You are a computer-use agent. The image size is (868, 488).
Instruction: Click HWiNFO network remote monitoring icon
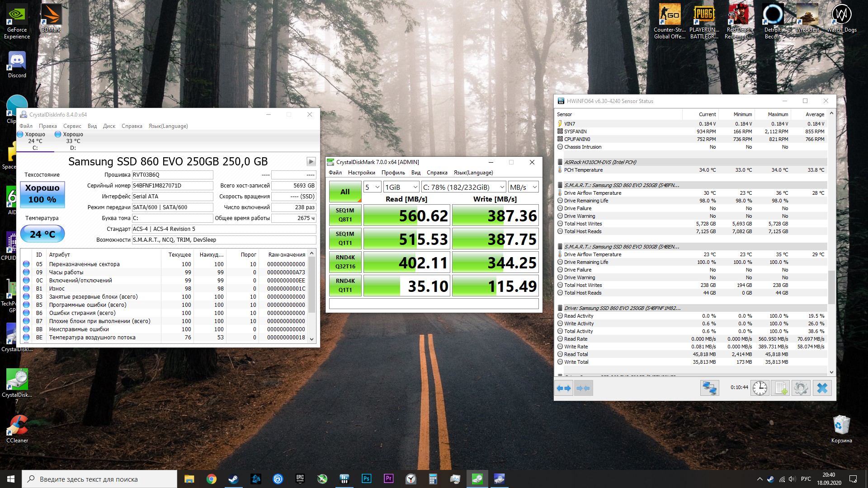coord(709,388)
